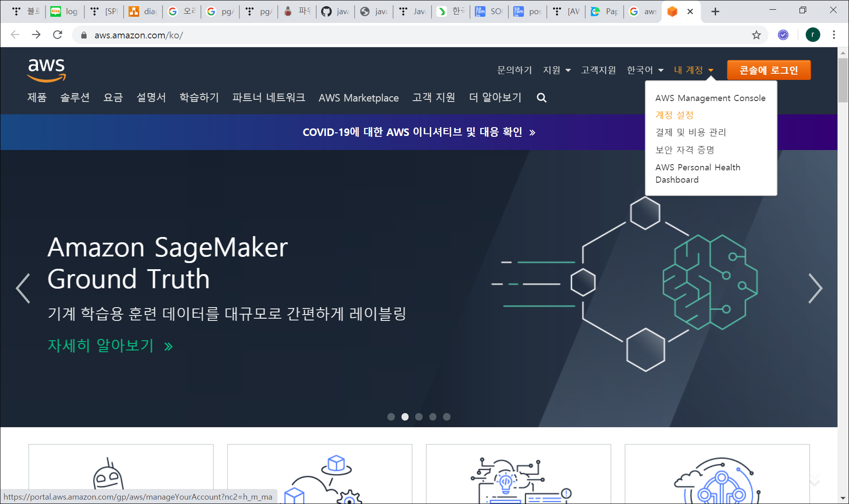Open 제품 navigation menu

(x=37, y=98)
